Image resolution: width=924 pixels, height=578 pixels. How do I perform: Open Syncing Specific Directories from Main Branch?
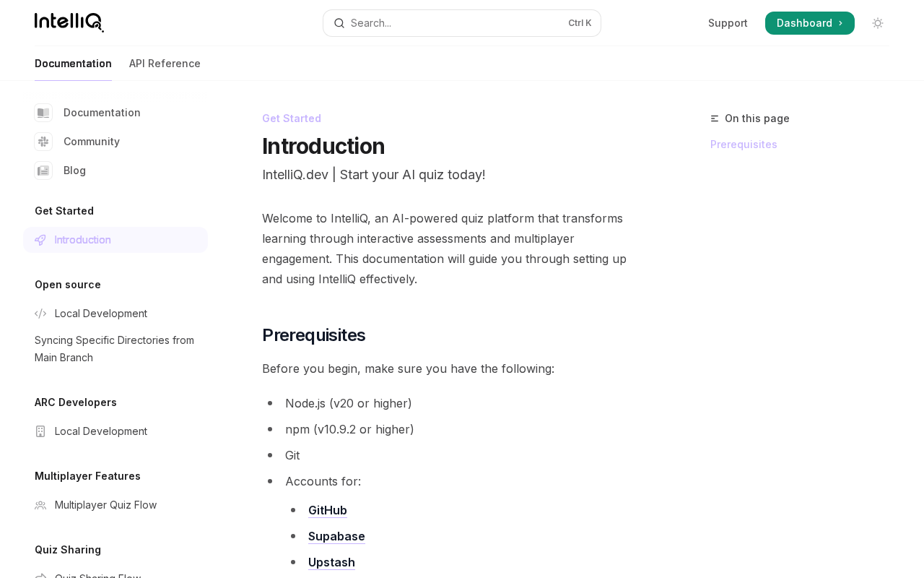click(114, 349)
